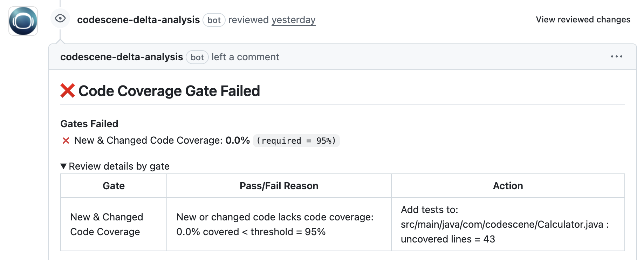Open View reviewed changes
This screenshot has height=260, width=644.
click(x=583, y=20)
